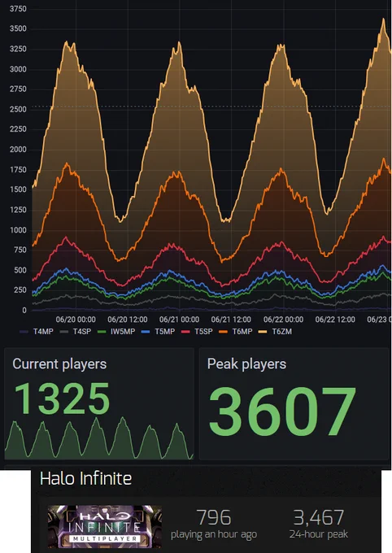Click the Halo Infinite Multiplayer game thumbnail
Screen dimensions: 392x553
pos(105,526)
